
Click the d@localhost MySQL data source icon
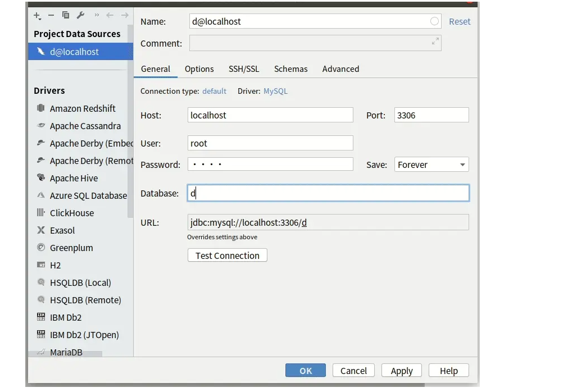pos(41,52)
